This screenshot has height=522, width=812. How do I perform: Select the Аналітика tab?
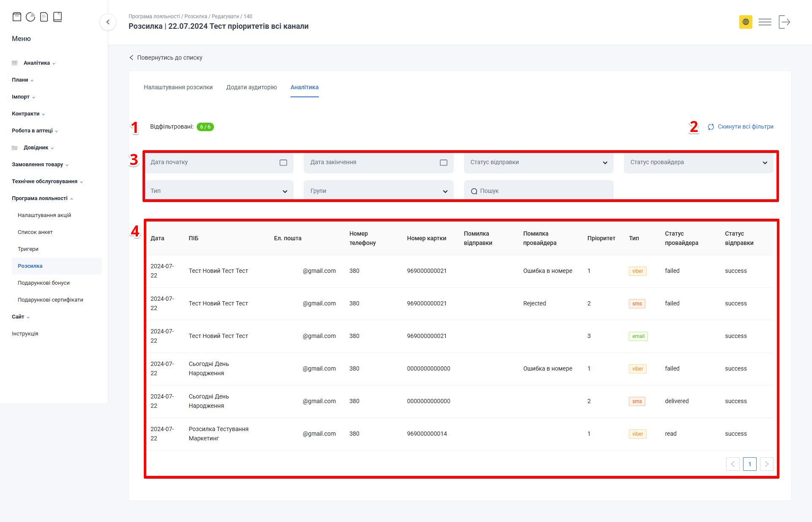pyautogui.click(x=304, y=87)
